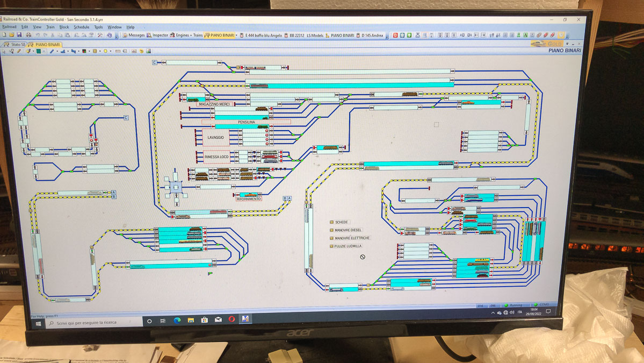Click the green color square in edit toolbar
644x363 pixels.
(39, 52)
